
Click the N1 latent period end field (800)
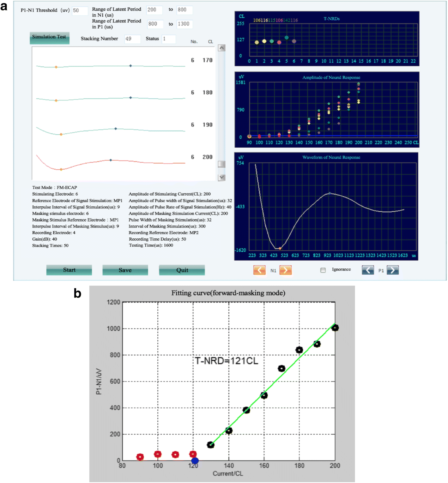pyautogui.click(x=185, y=10)
